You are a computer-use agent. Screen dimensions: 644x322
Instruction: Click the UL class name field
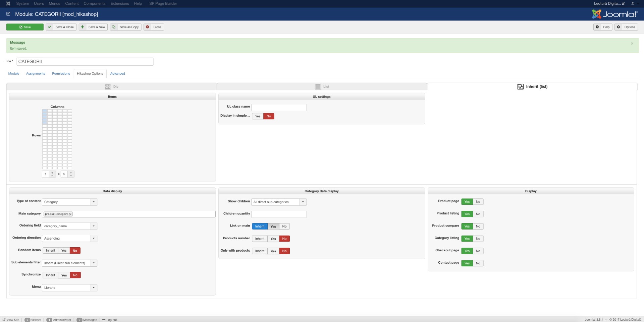(x=279, y=108)
